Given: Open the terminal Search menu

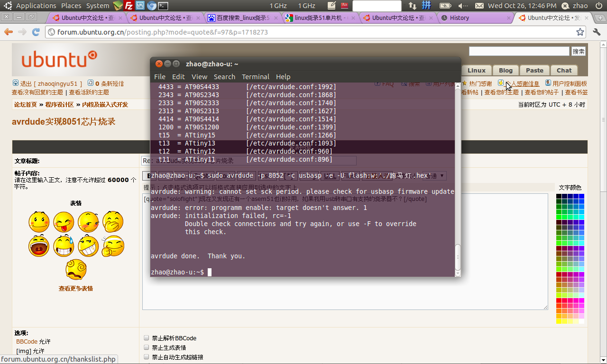Looking at the screenshot, I should 224,77.
